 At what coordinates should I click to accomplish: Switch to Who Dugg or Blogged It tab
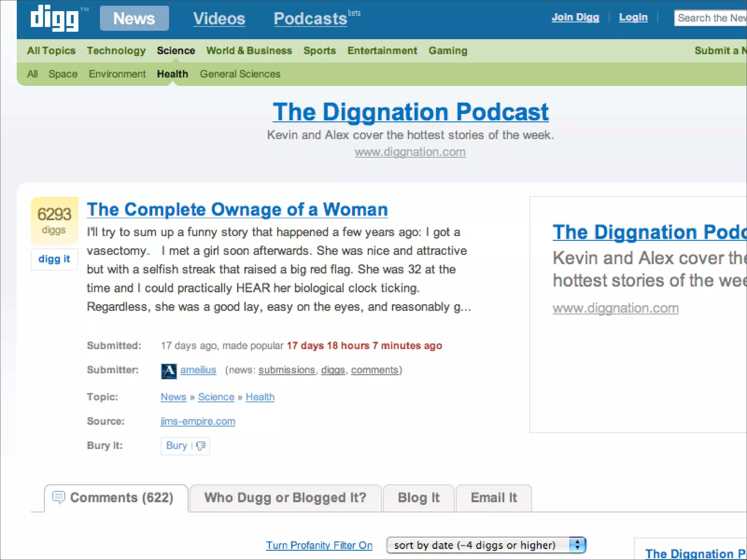click(285, 498)
